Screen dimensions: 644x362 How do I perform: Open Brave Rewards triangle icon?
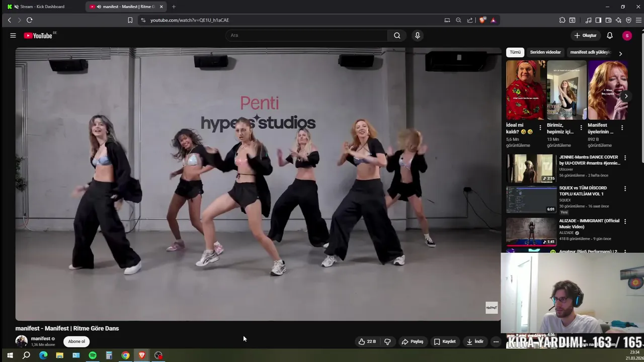click(x=493, y=20)
